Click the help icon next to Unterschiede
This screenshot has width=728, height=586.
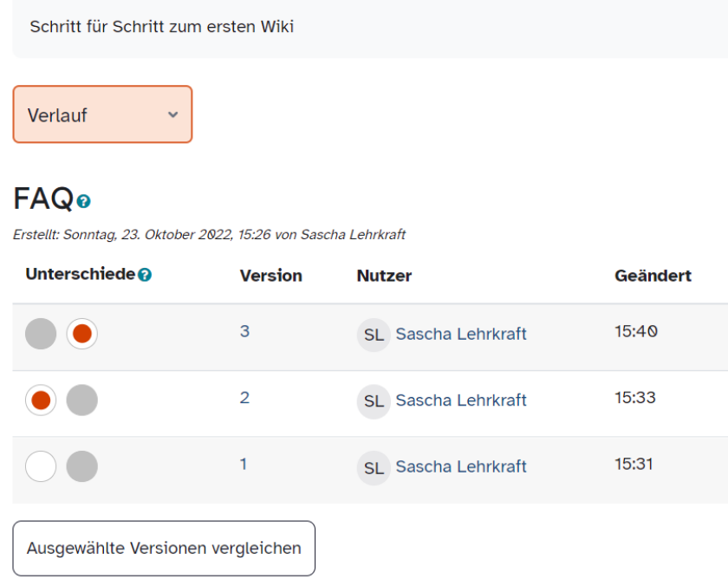[x=143, y=272]
